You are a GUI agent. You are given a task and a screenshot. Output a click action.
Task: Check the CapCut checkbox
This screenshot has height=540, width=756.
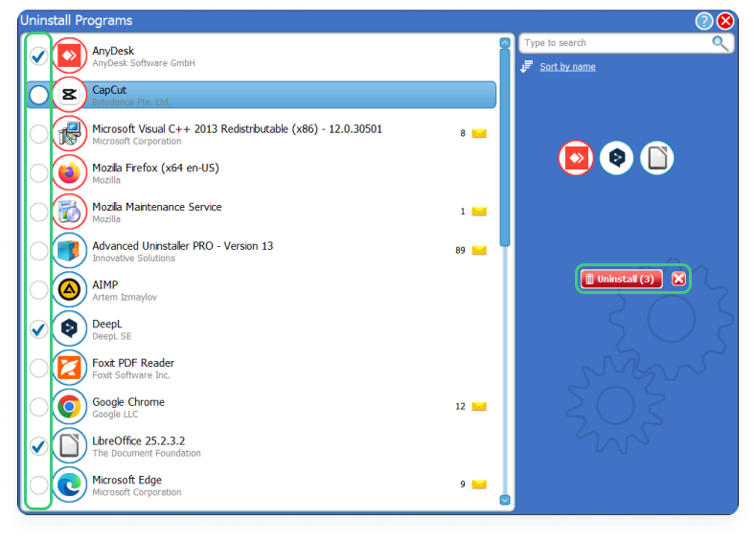coord(38,95)
